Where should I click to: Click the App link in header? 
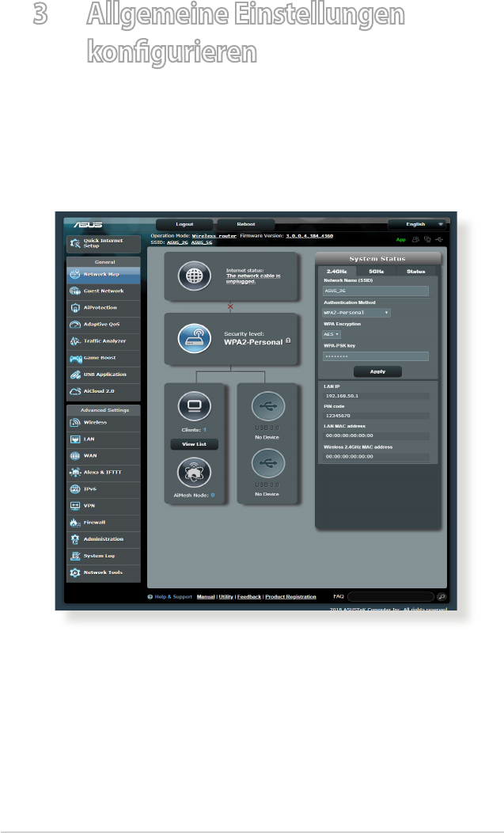click(x=400, y=240)
